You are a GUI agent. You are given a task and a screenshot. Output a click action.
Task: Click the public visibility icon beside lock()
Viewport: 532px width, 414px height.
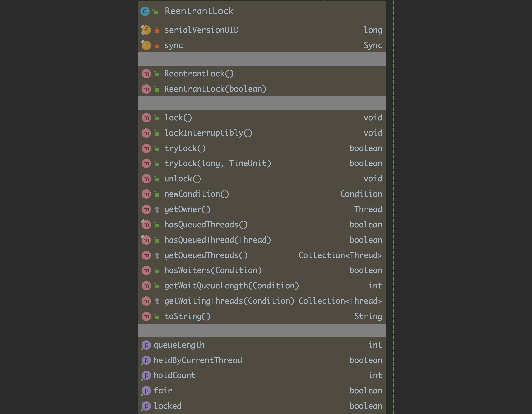(156, 118)
